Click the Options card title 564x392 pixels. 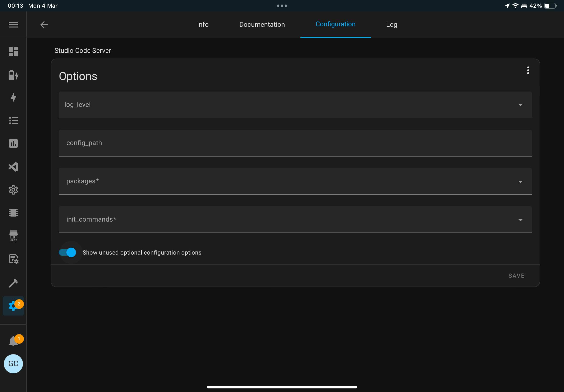tap(78, 76)
